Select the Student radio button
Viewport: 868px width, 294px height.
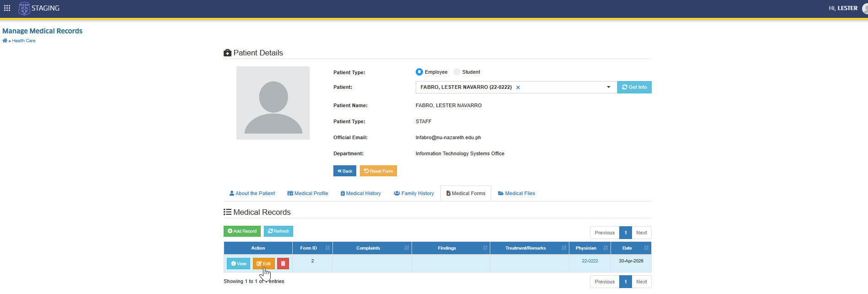click(x=457, y=72)
